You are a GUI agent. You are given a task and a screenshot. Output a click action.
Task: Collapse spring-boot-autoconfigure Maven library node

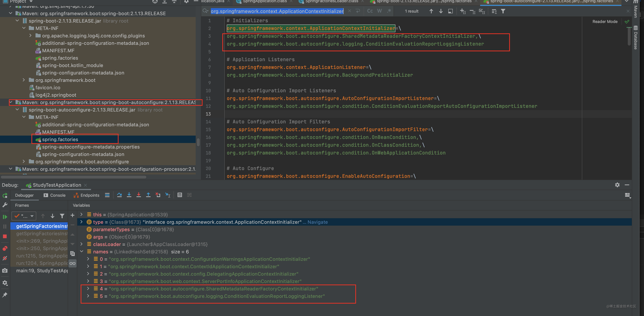[11, 102]
